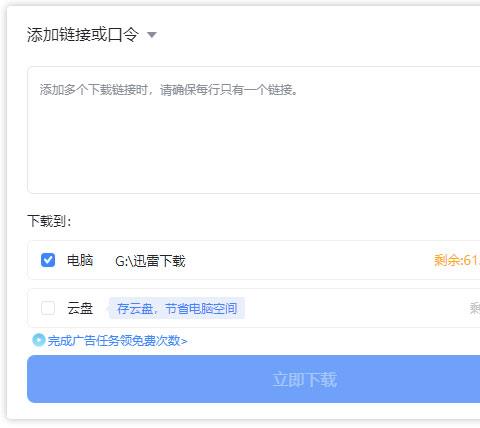Image resolution: width=480 pixels, height=428 pixels.
Task: Uncheck the 电脑 checkbox
Action: coord(48,260)
